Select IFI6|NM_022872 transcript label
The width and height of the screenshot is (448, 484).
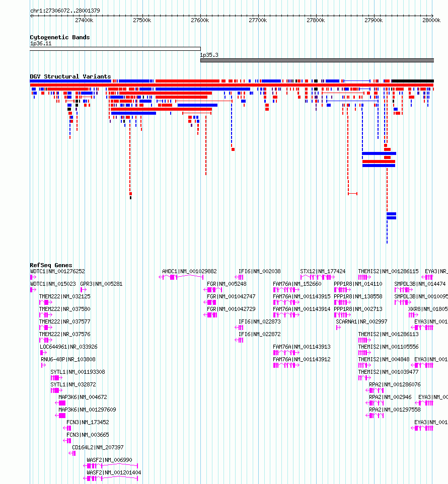260,334
